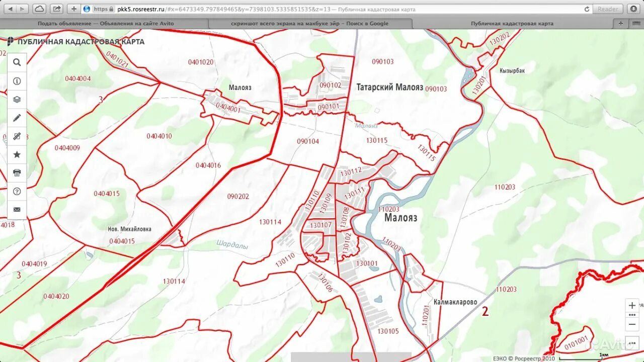The image size is (644, 362).
Task: Click cadastral block 090101 label
Action: pos(329,107)
